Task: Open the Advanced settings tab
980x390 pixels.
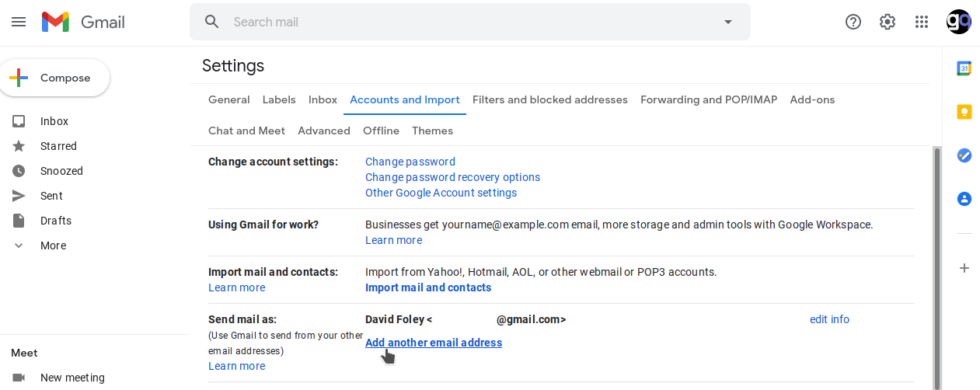Action: point(324,131)
